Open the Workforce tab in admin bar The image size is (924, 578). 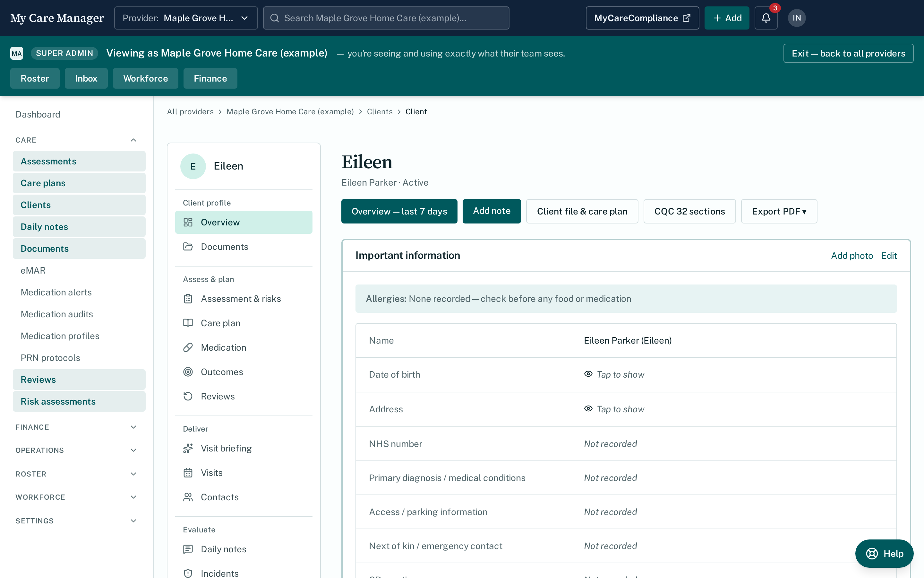point(145,78)
